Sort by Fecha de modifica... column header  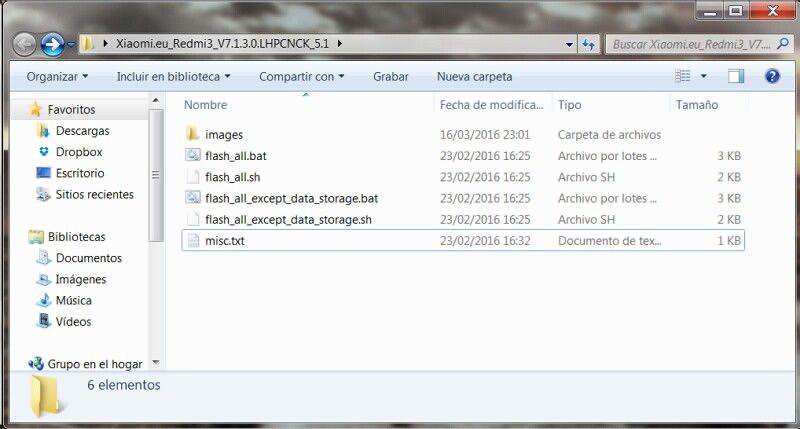pos(492,105)
